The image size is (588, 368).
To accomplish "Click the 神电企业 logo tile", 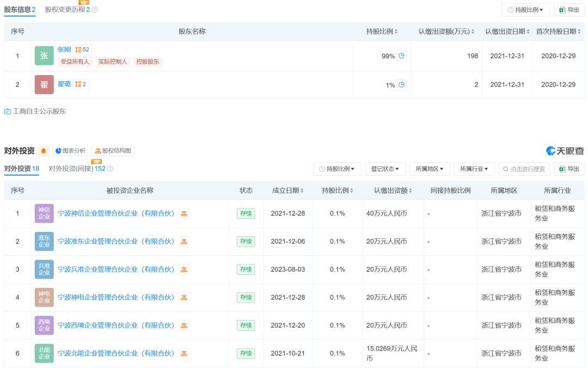I will (44, 297).
